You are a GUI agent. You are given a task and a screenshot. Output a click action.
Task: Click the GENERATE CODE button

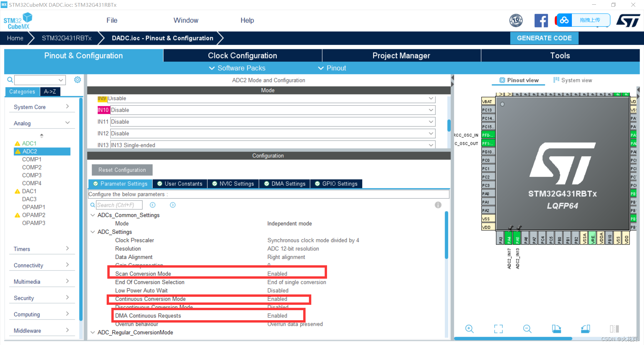[544, 38]
